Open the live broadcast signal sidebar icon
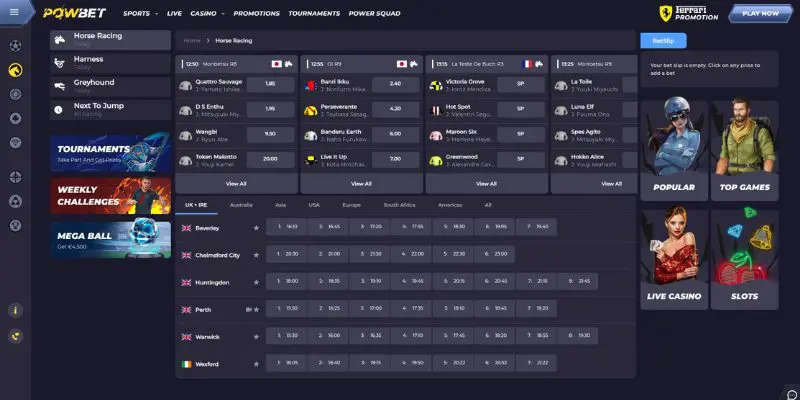The image size is (800, 400). pos(15,143)
